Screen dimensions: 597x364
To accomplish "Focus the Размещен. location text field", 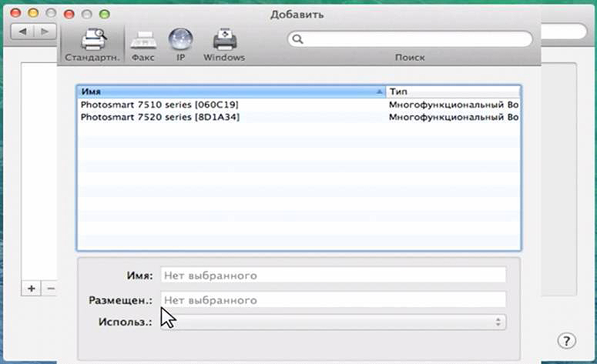I will pyautogui.click(x=333, y=299).
